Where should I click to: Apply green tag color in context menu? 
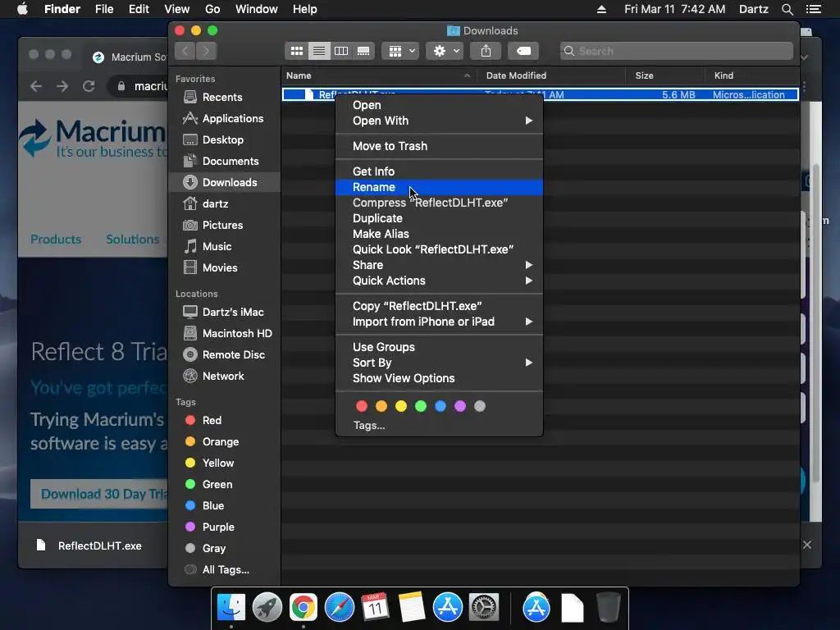coord(421,406)
